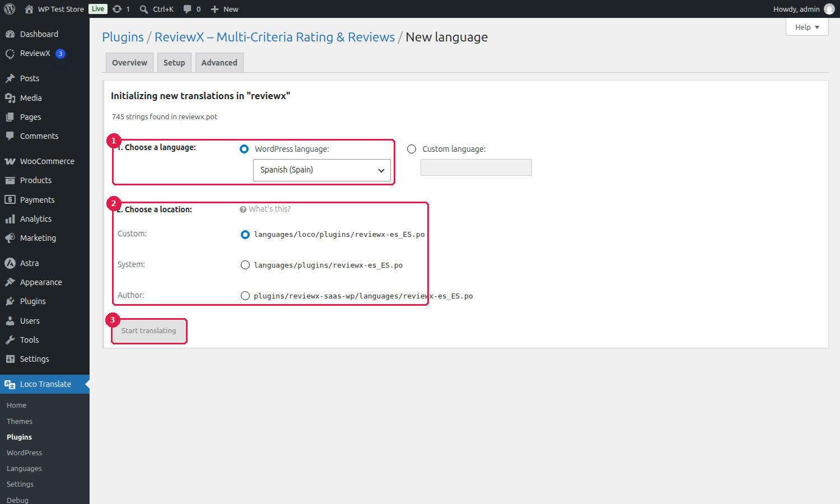Follow the Plugins breadcrumb link

[x=123, y=37]
